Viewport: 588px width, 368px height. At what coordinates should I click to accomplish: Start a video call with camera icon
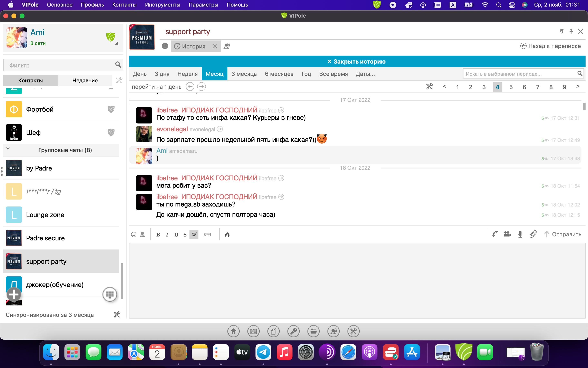(x=508, y=234)
